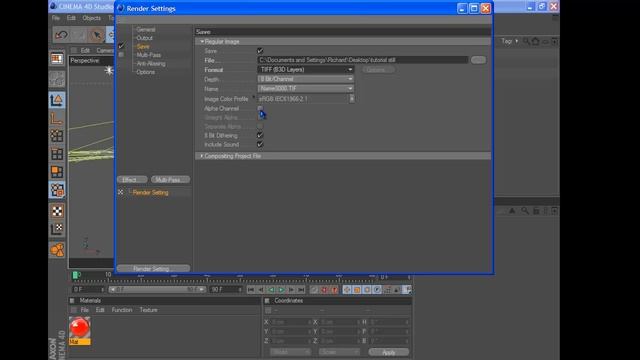The height and width of the screenshot is (360, 640).
Task: Click the red autokeying button
Action: click(335, 290)
